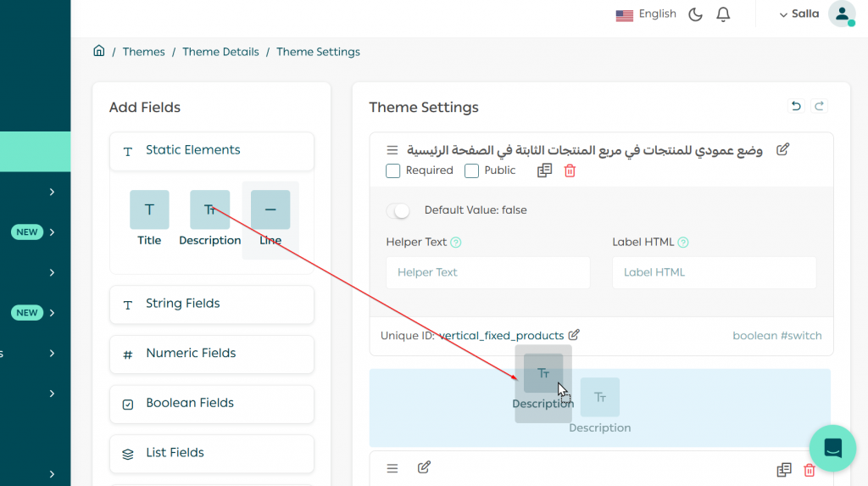Toggle dark mode moon icon
Image resolution: width=868 pixels, height=486 pixels.
point(695,14)
